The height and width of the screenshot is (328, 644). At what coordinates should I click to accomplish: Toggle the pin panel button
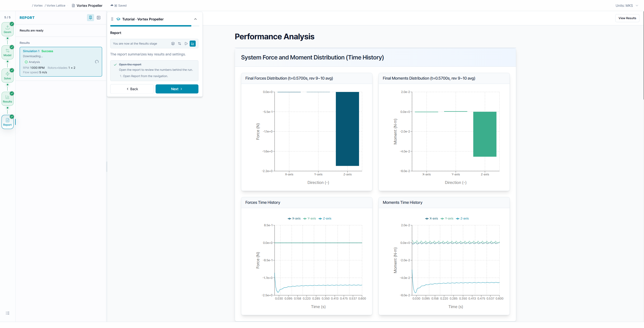91,18
